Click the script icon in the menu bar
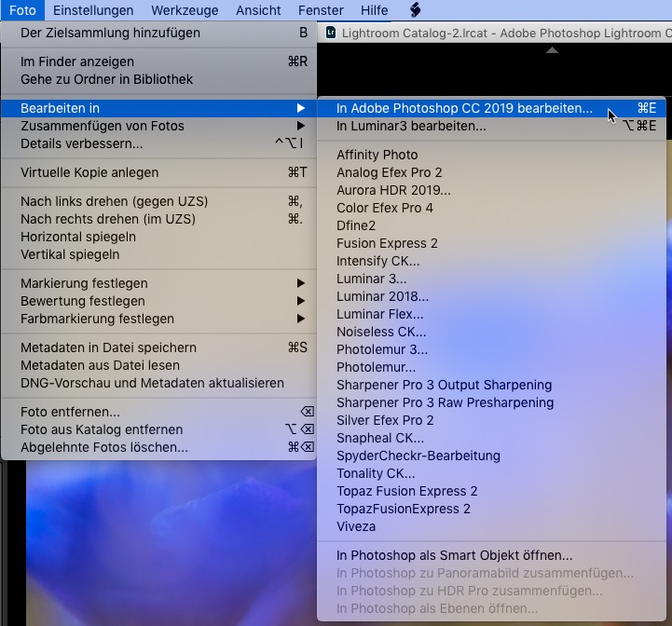 415,10
